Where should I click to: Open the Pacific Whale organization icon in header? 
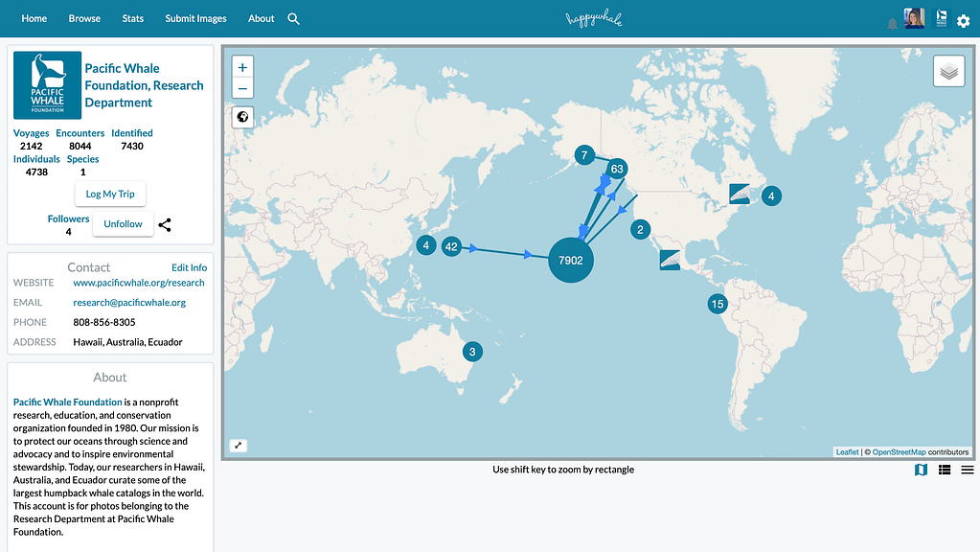(942, 18)
